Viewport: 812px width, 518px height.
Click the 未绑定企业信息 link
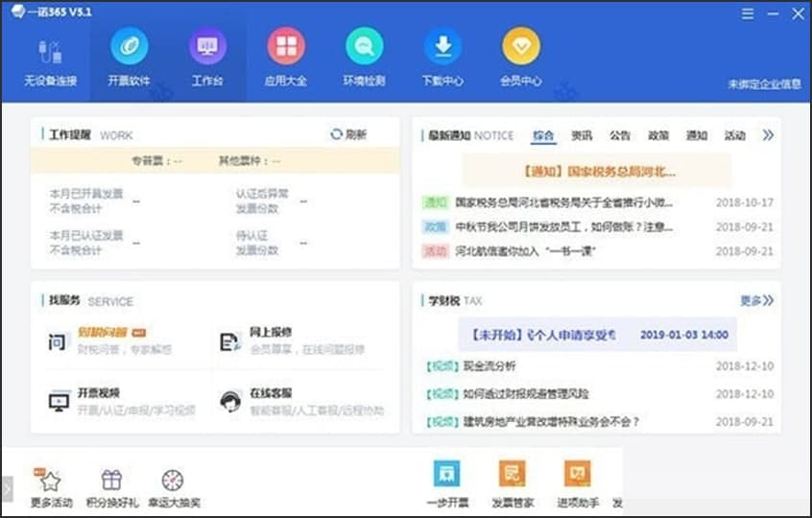(x=764, y=83)
